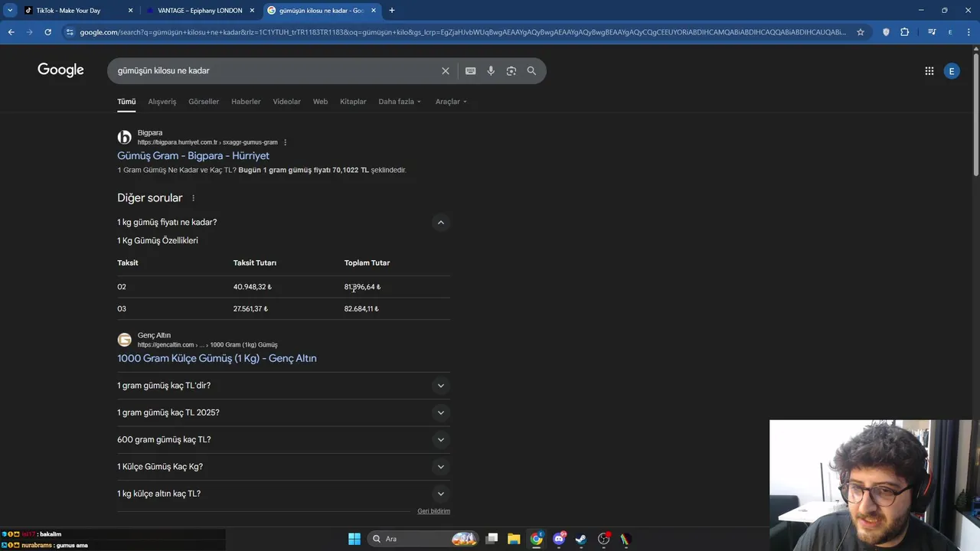This screenshot has width=980, height=551.
Task: Open the Chrome extensions puzzle menu
Action: (x=905, y=32)
